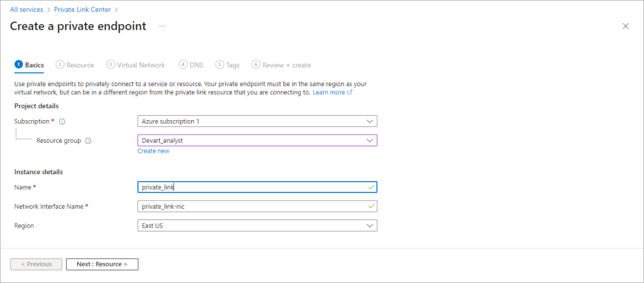The width and height of the screenshot is (644, 283).
Task: Click the Create new link
Action: [x=153, y=151]
